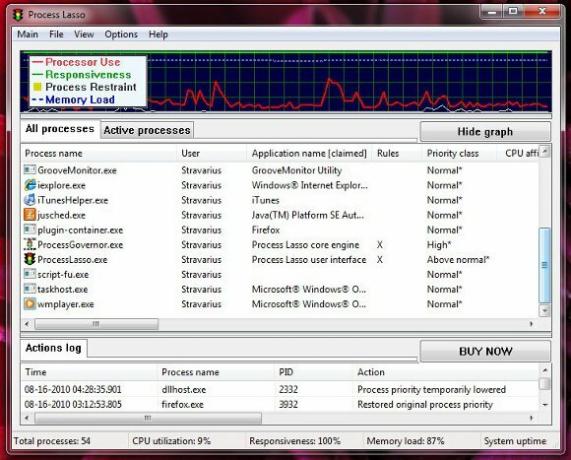Click the GrooveMonitor.exe process icon
Screen dimensions: 571x460
click(x=30, y=170)
